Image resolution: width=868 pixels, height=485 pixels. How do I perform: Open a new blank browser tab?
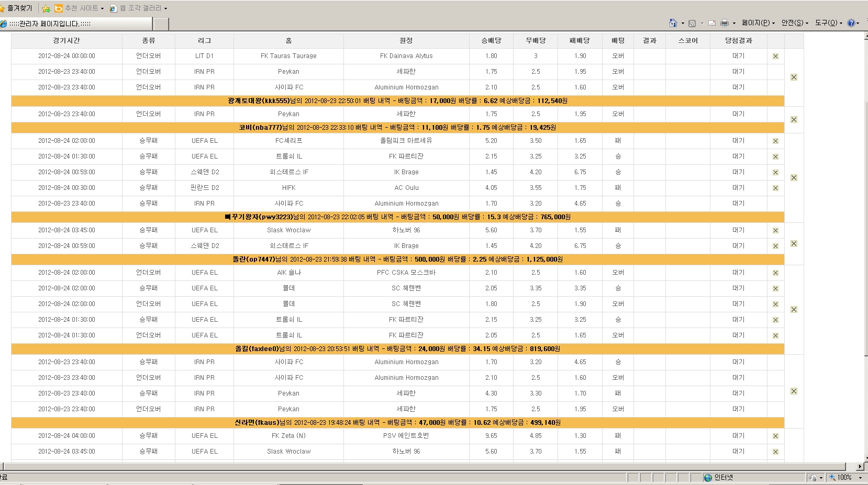pos(161,24)
